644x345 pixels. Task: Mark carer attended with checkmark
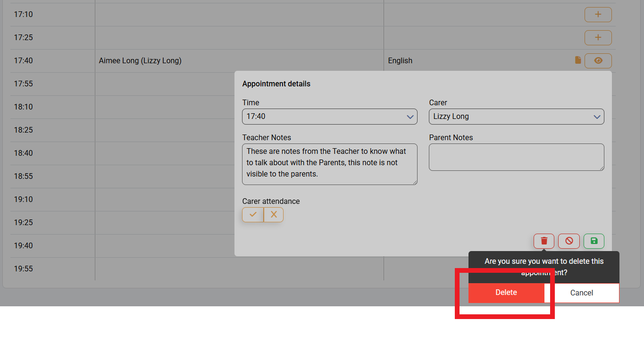(253, 215)
